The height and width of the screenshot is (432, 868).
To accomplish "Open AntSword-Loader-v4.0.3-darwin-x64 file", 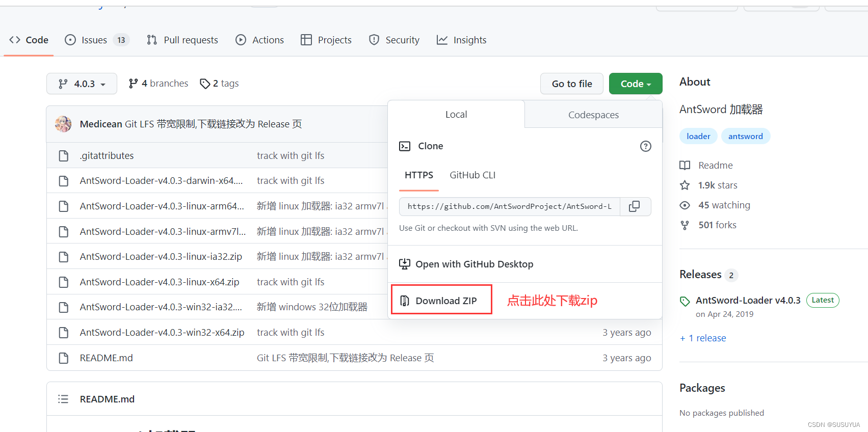I will [x=161, y=180].
